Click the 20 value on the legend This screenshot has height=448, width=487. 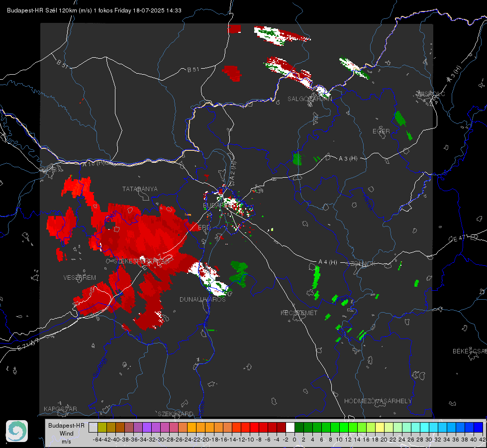(x=384, y=440)
